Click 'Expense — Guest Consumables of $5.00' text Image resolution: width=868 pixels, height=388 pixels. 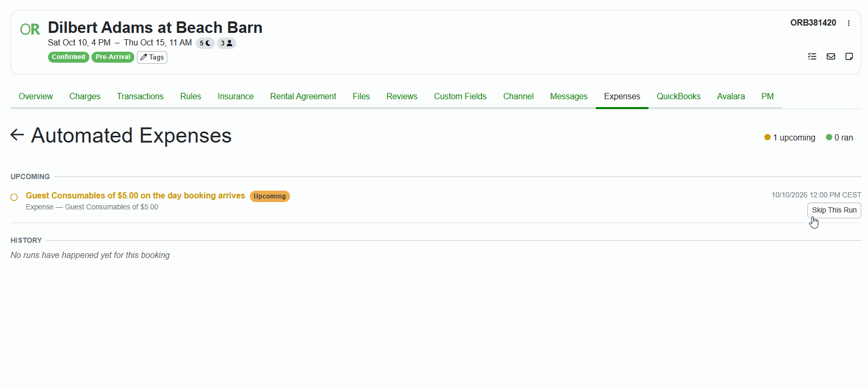point(92,207)
